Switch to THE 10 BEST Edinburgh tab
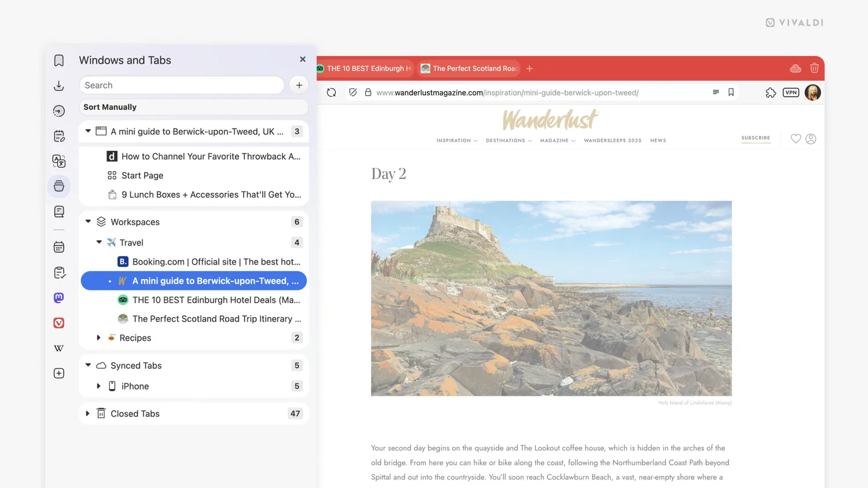 click(365, 68)
